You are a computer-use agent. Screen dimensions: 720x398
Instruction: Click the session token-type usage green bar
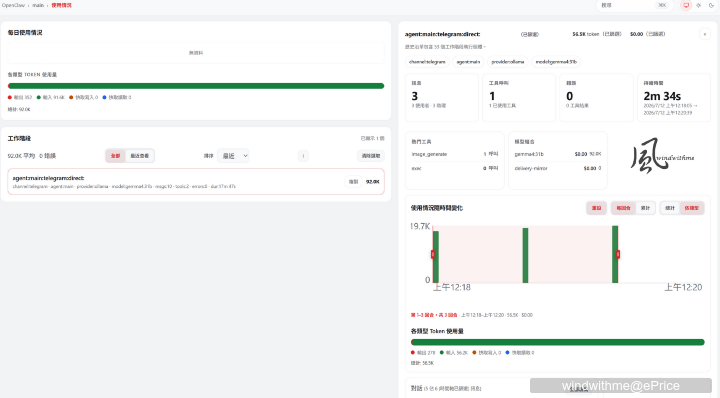557,342
